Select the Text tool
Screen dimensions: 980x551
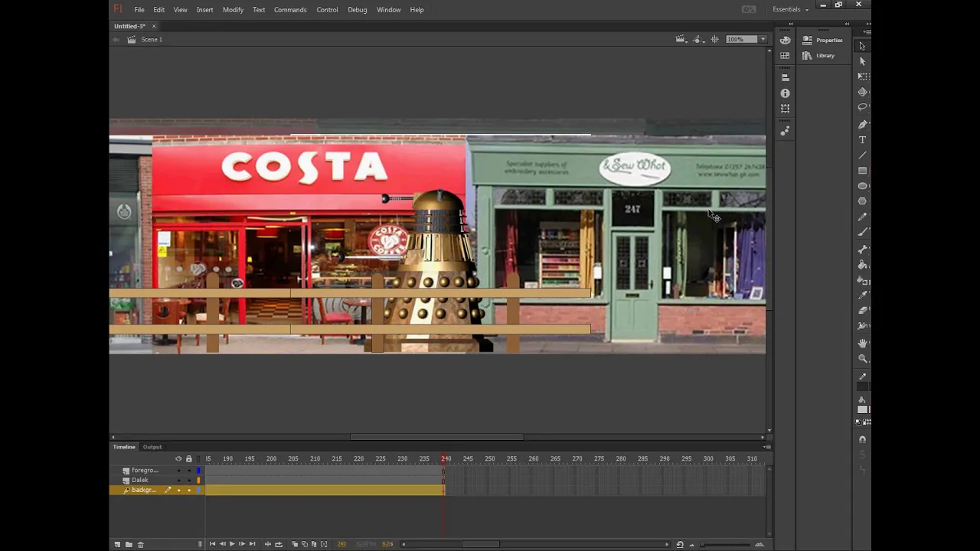click(863, 140)
